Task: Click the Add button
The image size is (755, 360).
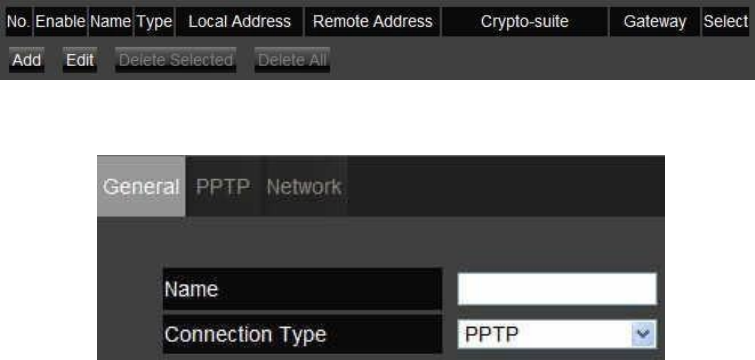Action: point(26,60)
